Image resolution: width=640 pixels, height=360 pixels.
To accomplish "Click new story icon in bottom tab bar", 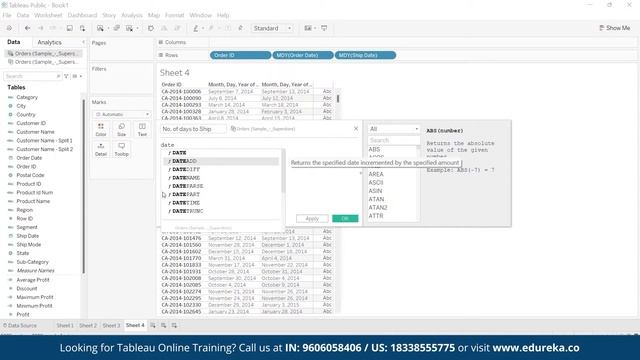I will point(174,325).
